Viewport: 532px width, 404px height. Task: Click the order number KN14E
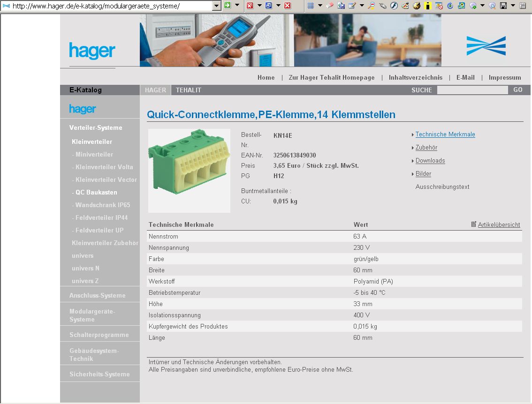tap(282, 135)
